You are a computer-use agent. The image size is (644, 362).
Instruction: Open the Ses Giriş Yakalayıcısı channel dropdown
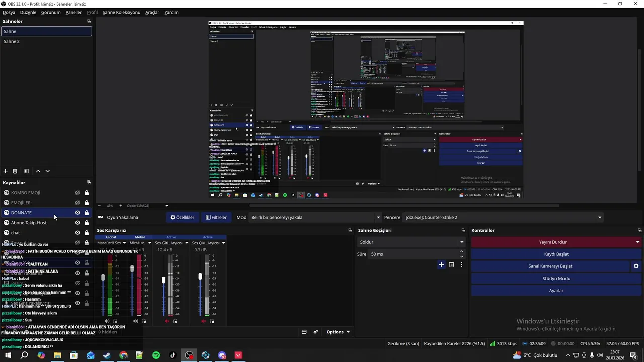pyautogui.click(x=187, y=243)
